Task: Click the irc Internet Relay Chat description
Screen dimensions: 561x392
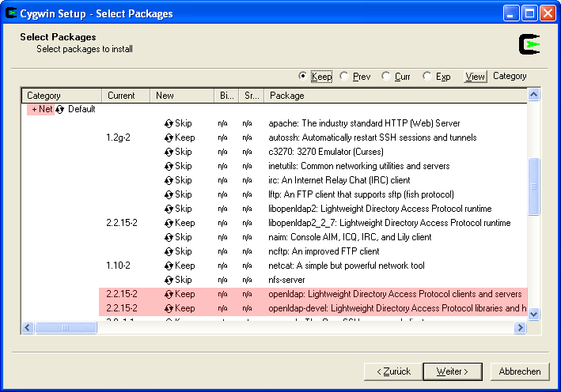Action: coord(339,181)
